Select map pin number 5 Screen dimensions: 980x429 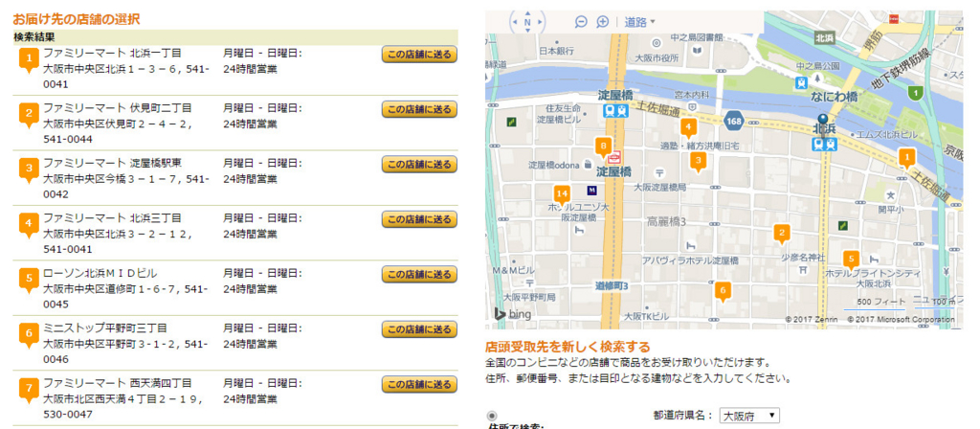[850, 260]
